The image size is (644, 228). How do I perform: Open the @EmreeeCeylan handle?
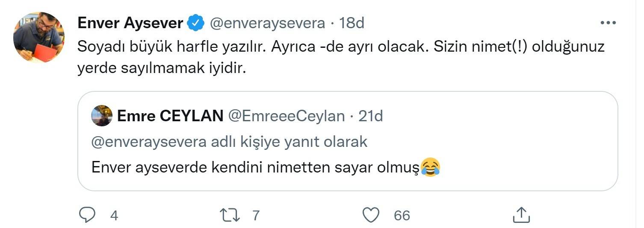(286, 116)
